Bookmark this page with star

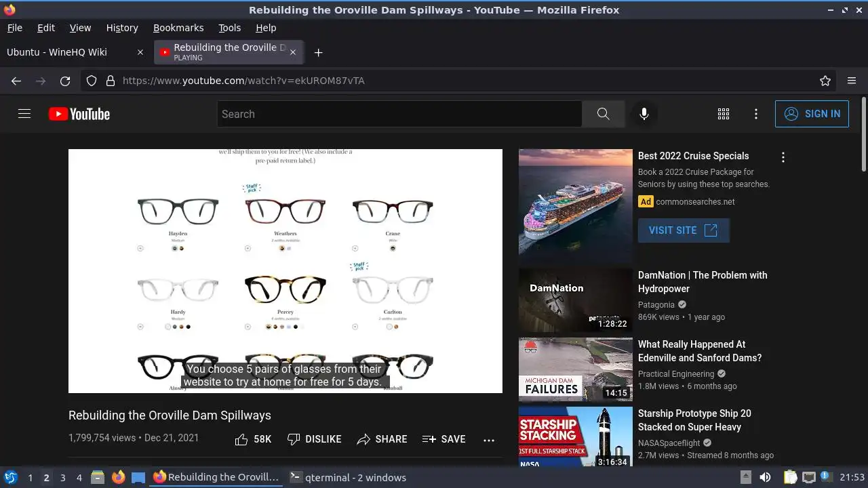[825, 81]
